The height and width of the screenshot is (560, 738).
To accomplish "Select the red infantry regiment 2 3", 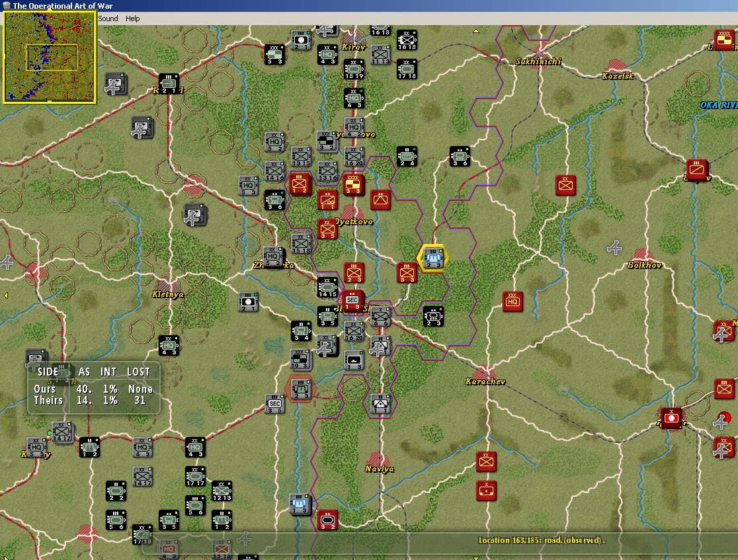I will point(354,272).
